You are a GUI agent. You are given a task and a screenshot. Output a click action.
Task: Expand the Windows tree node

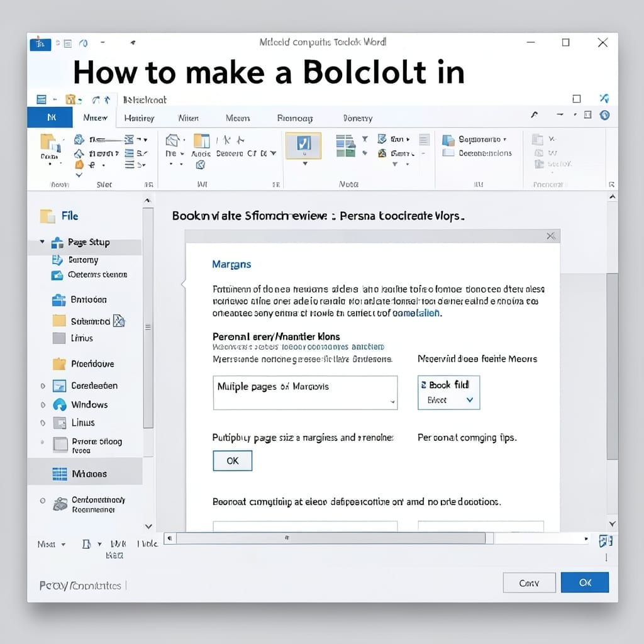click(x=43, y=405)
